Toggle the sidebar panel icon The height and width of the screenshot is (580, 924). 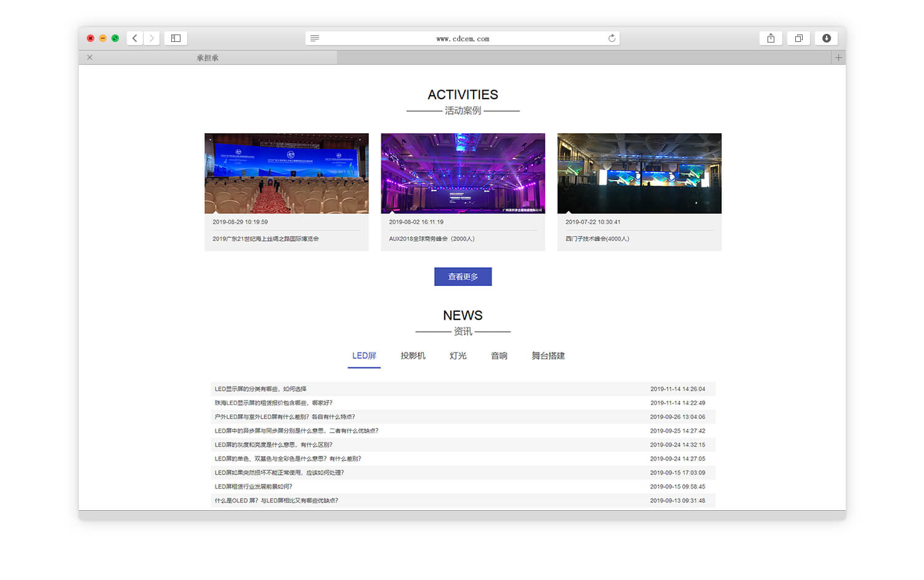pyautogui.click(x=176, y=38)
